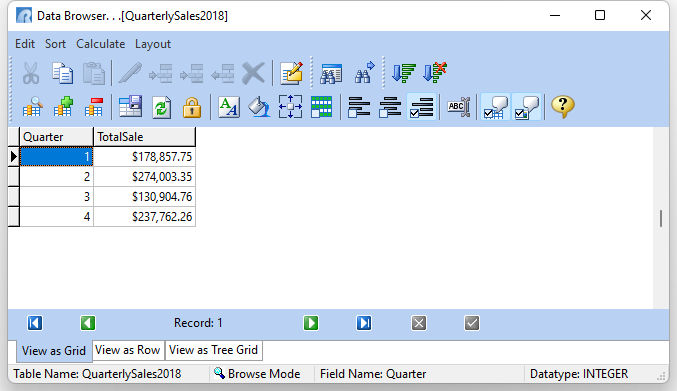Click the row selector for the $237,762.26 row
Image resolution: width=677 pixels, height=391 pixels.
(x=13, y=216)
